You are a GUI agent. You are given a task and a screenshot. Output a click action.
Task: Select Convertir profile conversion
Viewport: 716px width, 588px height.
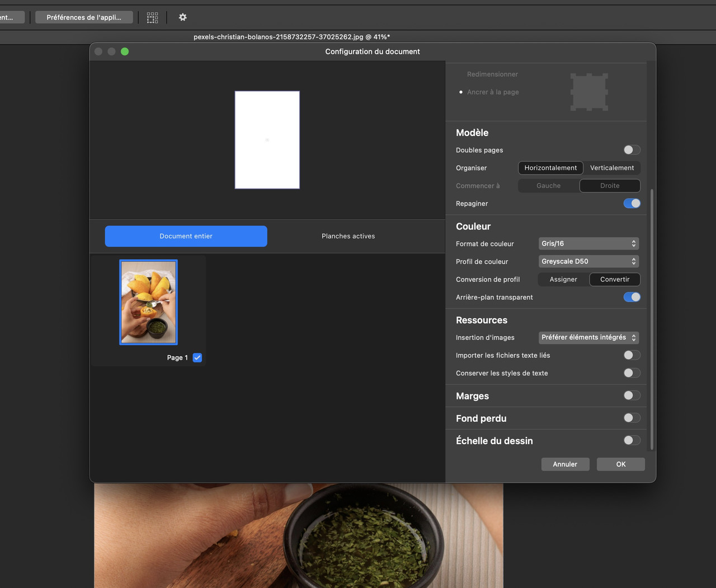(x=615, y=279)
